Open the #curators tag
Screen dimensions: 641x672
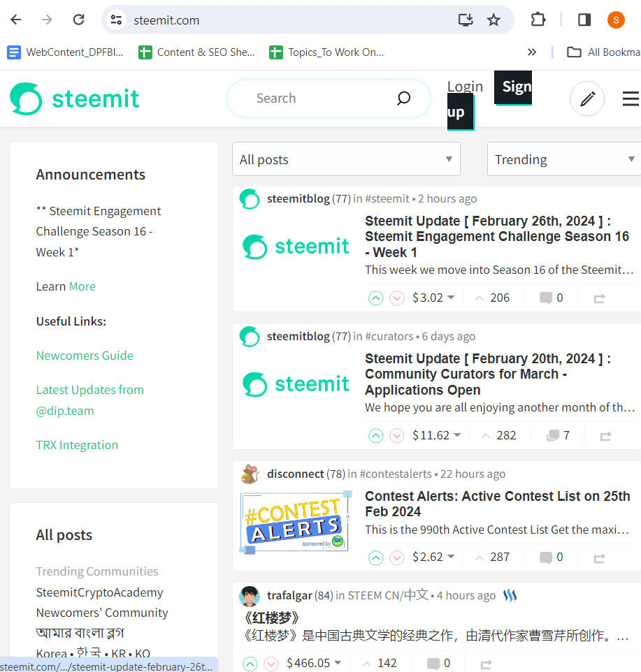(x=389, y=337)
